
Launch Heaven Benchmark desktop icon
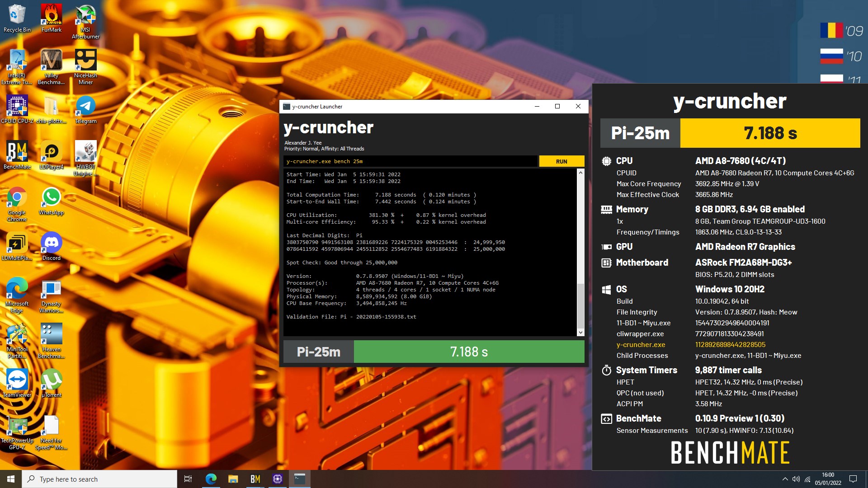pos(52,341)
